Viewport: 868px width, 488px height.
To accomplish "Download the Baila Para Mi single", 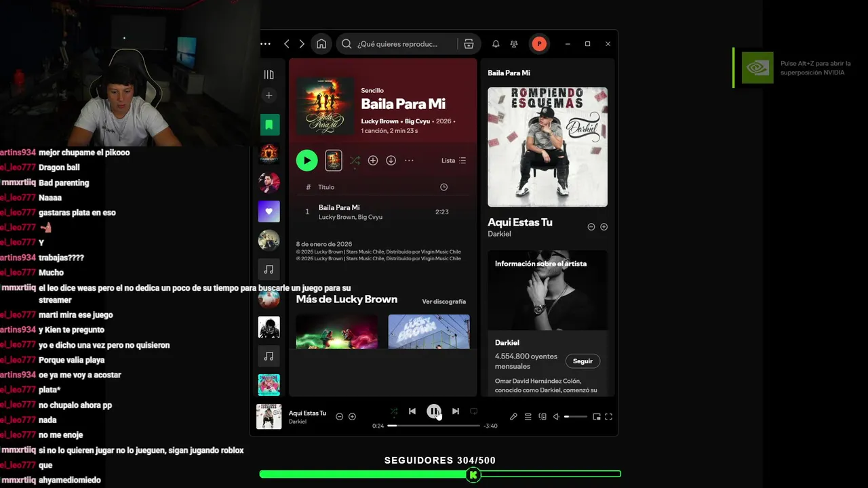I will point(391,161).
